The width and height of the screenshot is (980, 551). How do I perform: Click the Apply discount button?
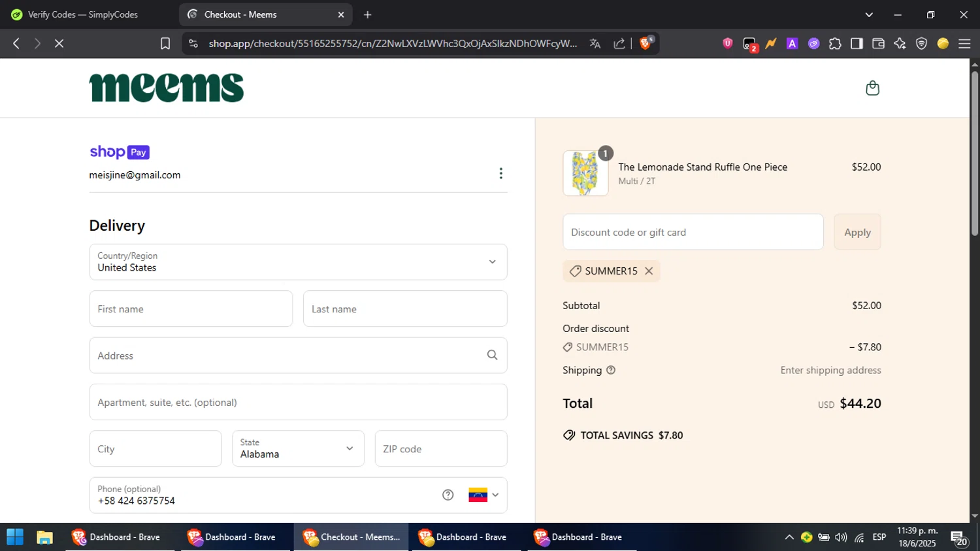point(857,232)
